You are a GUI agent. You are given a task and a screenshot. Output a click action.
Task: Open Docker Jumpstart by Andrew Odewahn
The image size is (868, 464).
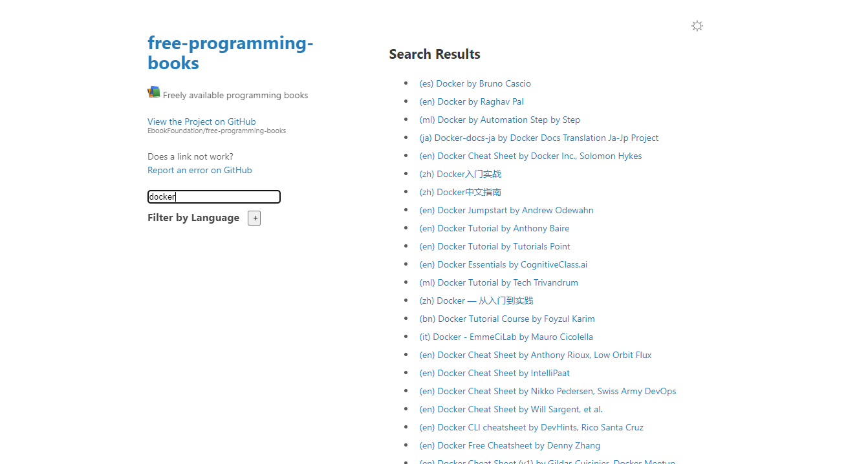click(506, 210)
